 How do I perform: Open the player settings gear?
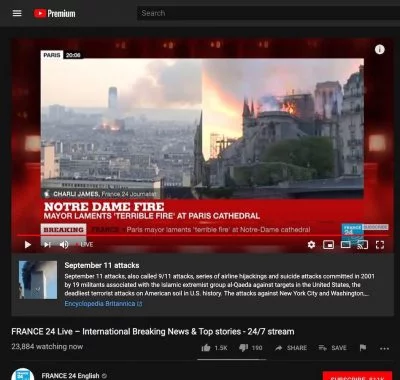[311, 245]
